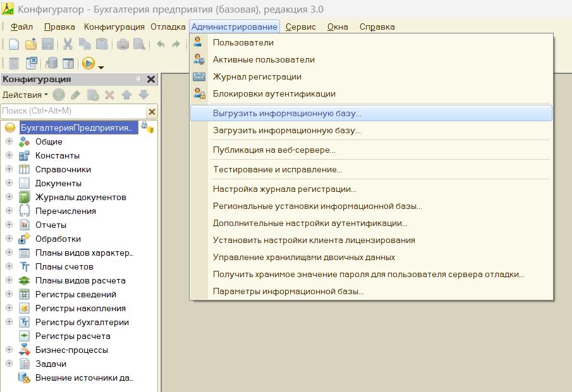Click Выгрузить информационную базу

372,113
